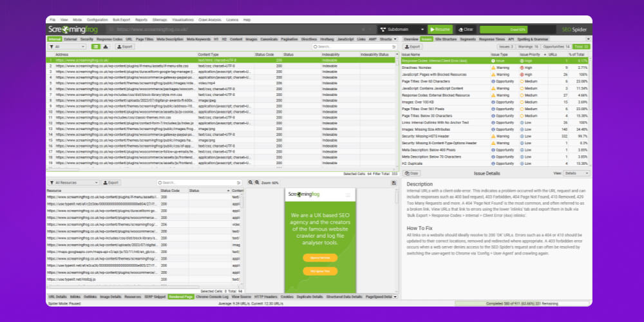This screenshot has width=644, height=322.
Task: Switch to the Page Titles tab
Action: point(144,39)
